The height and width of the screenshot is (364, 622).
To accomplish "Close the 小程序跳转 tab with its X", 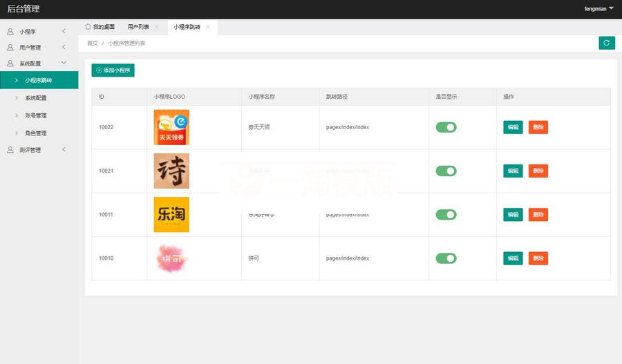I will coord(207,27).
